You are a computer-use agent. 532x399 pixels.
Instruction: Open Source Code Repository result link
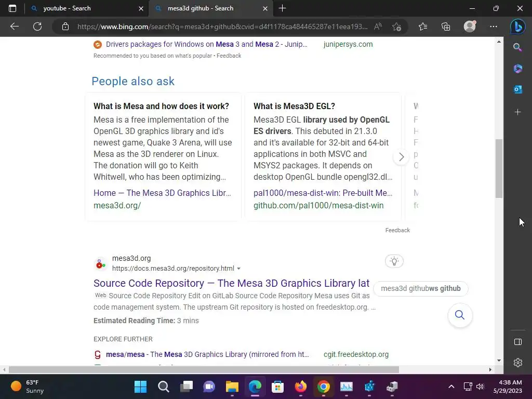(231, 283)
